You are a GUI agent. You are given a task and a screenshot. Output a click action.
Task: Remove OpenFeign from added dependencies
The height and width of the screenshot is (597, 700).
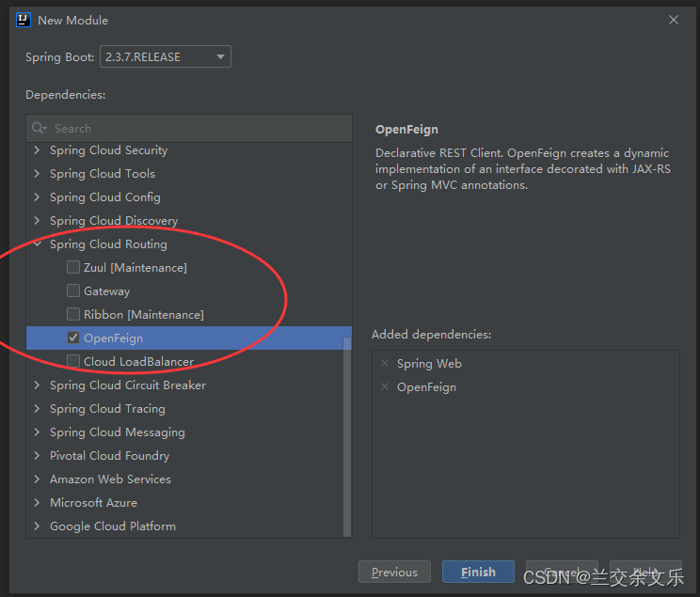(385, 386)
